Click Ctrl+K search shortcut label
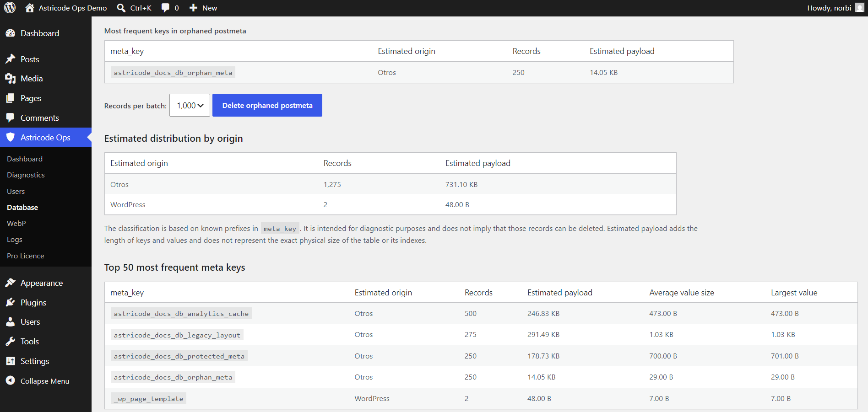 [x=141, y=8]
